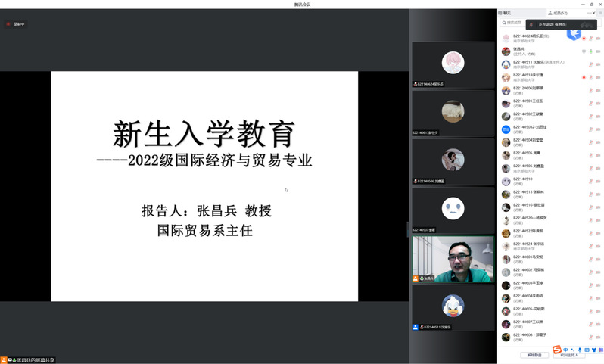Click the magnifier icon in member search

coord(503,23)
